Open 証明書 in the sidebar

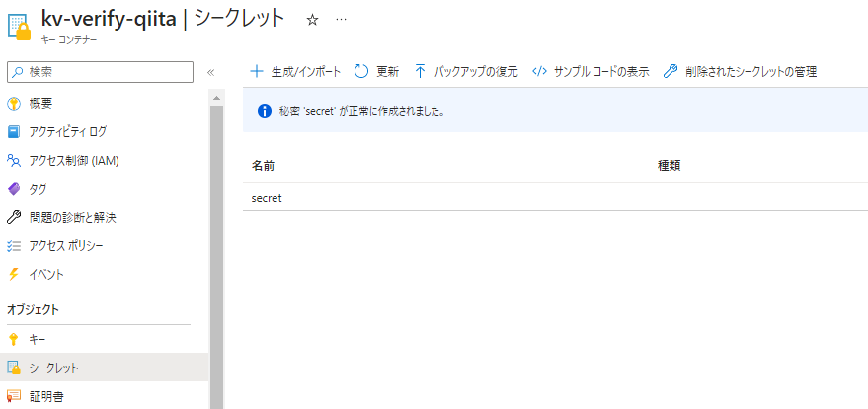[47, 396]
